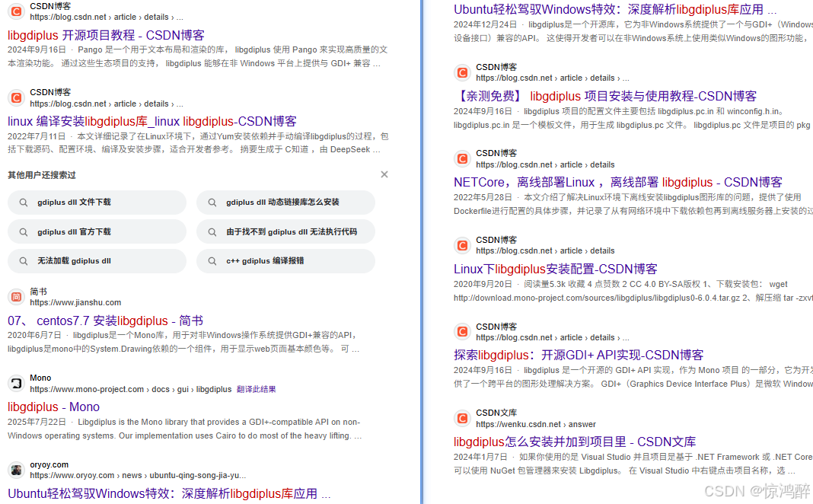Click CSDN favicon beside '【亲测免费】' result
The image size is (813, 504).
click(x=462, y=72)
